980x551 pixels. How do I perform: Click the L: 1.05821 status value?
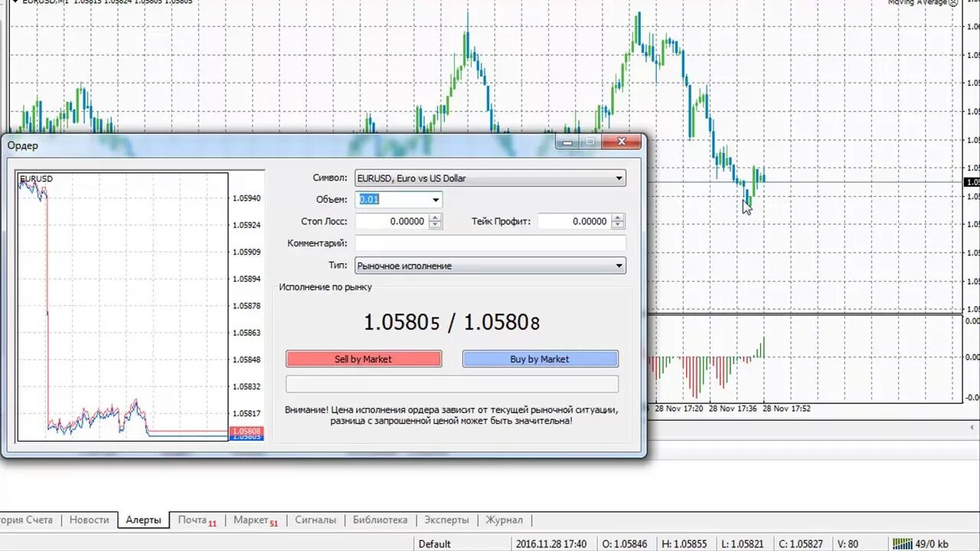[x=742, y=544]
